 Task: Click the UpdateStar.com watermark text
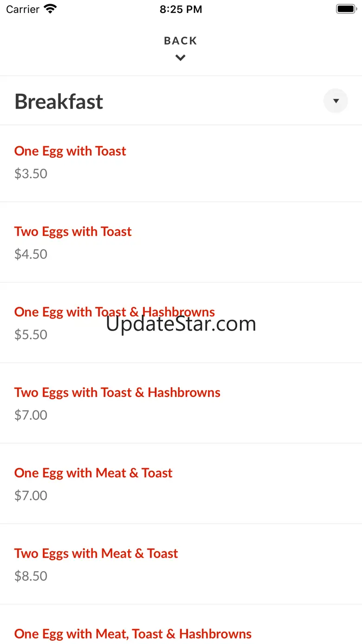pyautogui.click(x=181, y=324)
